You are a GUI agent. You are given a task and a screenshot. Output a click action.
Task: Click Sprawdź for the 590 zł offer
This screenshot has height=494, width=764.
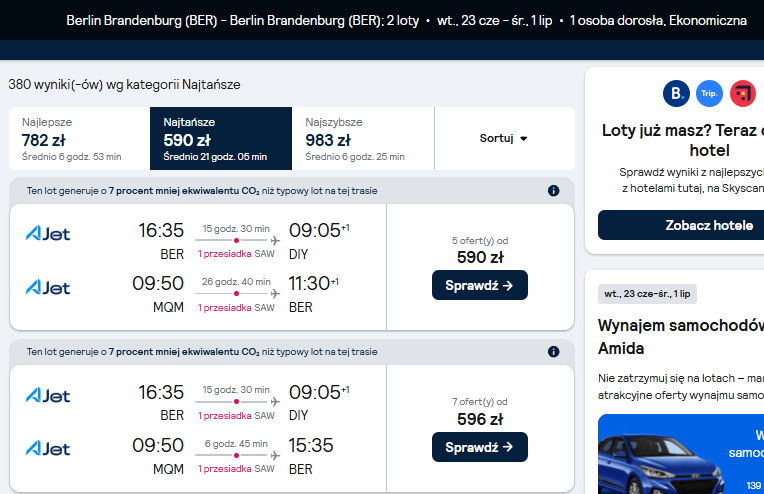[x=480, y=285]
